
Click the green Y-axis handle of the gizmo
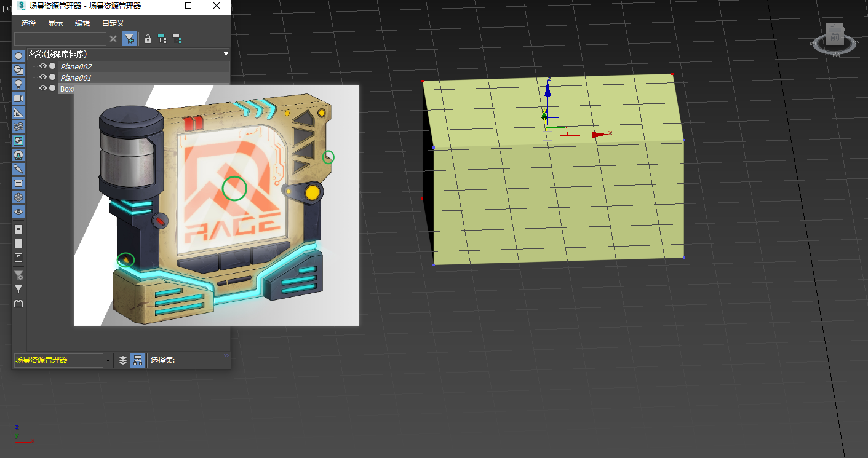pos(544,116)
